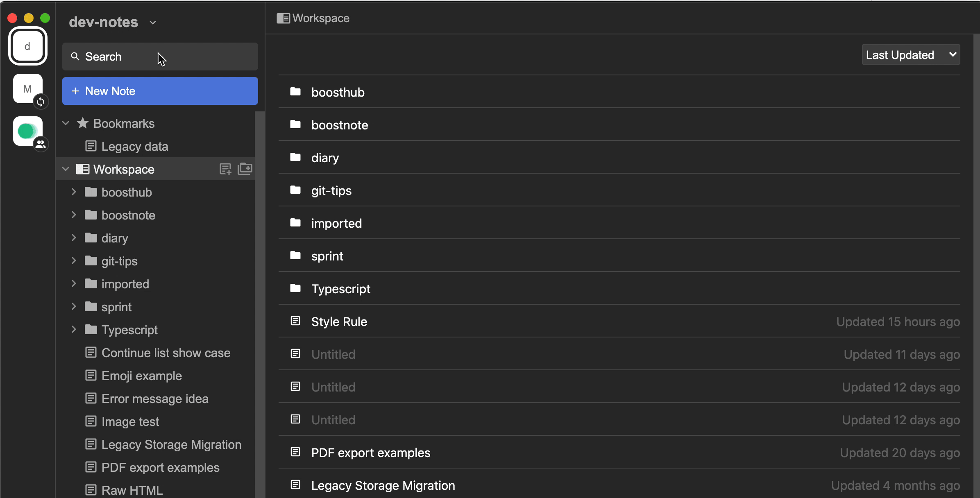
Task: Click the Bookmarks star icon
Action: coord(83,123)
